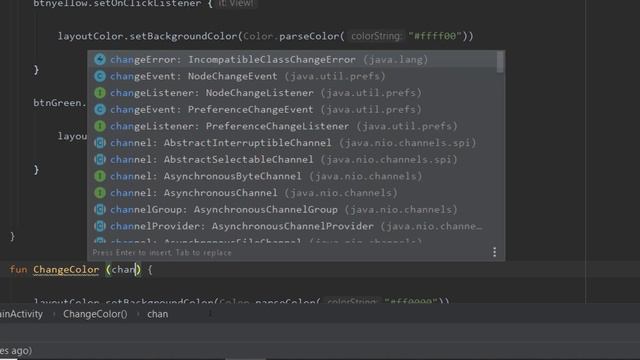Click the "#ffff00" color string
The height and width of the screenshot is (360, 640).
[x=435, y=36]
